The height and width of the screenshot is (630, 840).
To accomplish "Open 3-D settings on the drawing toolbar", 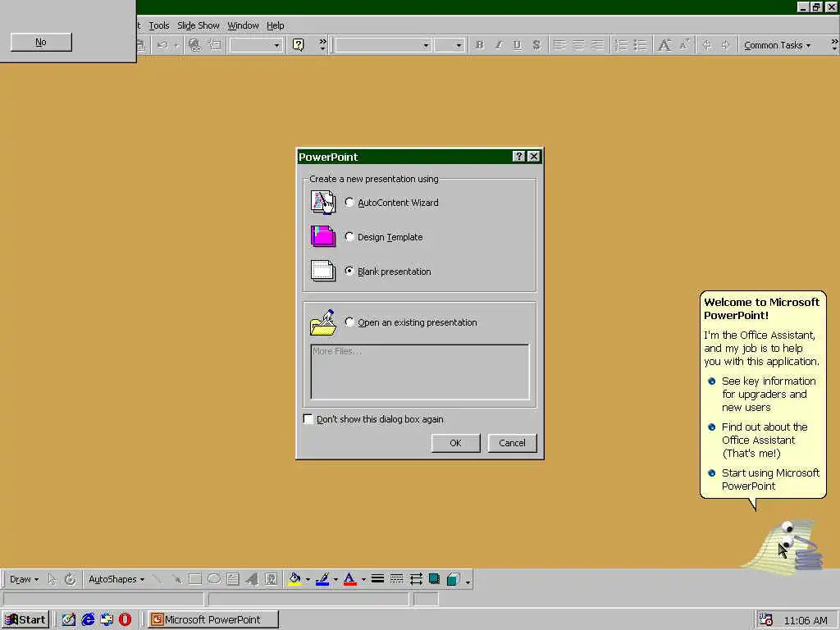I will click(453, 579).
